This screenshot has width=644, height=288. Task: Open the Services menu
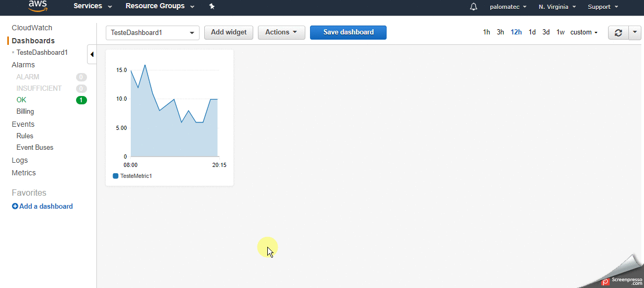[x=93, y=6]
